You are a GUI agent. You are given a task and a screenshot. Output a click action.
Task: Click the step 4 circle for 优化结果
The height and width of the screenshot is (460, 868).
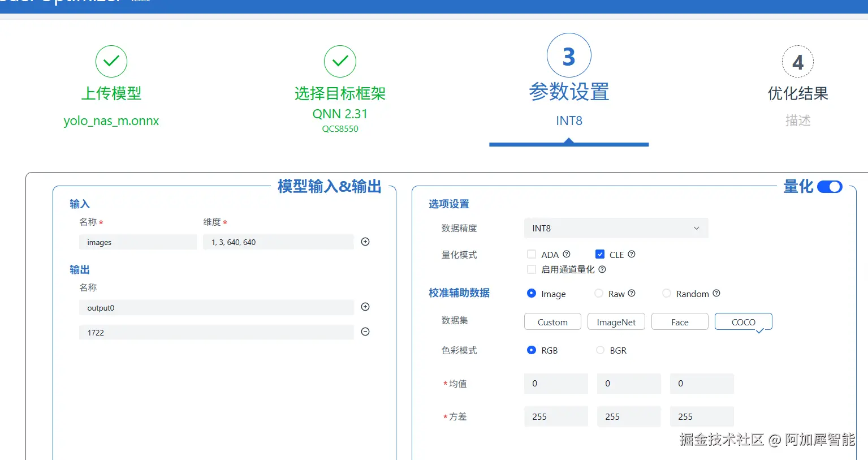pos(798,61)
